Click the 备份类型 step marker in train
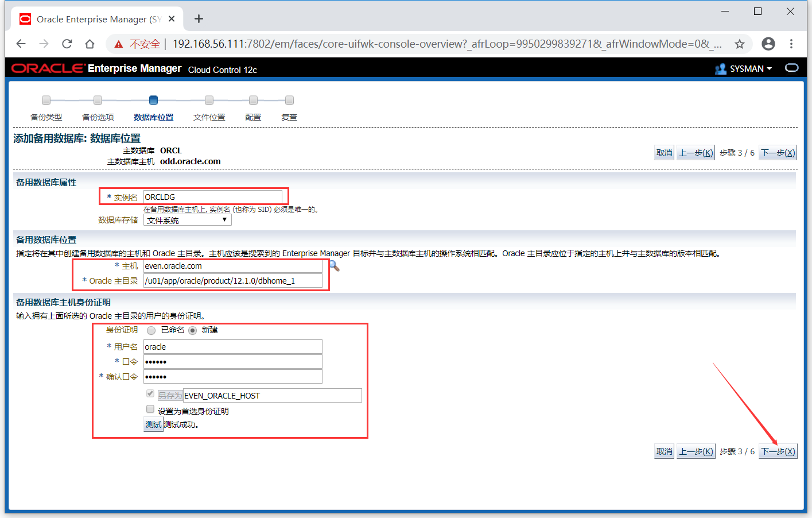 coord(46,100)
